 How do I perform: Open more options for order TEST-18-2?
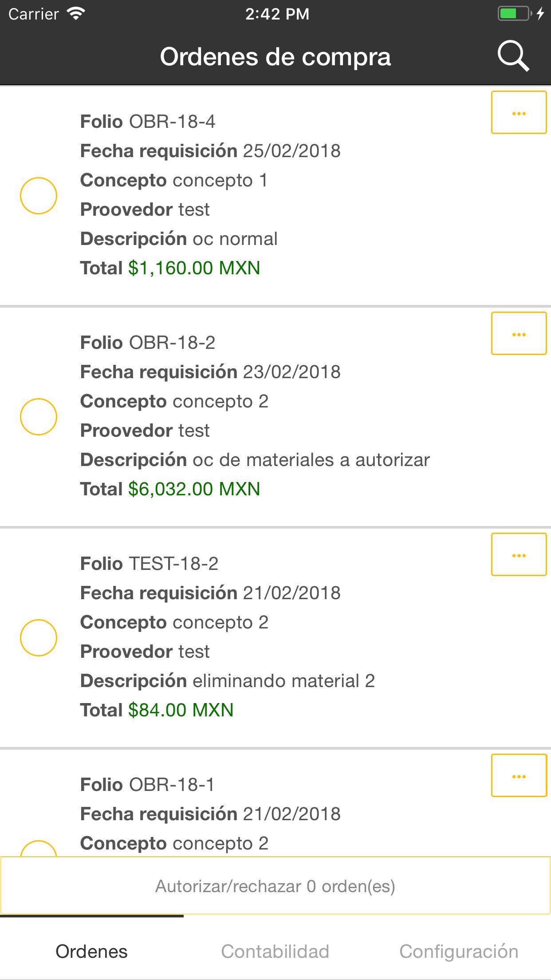point(518,554)
